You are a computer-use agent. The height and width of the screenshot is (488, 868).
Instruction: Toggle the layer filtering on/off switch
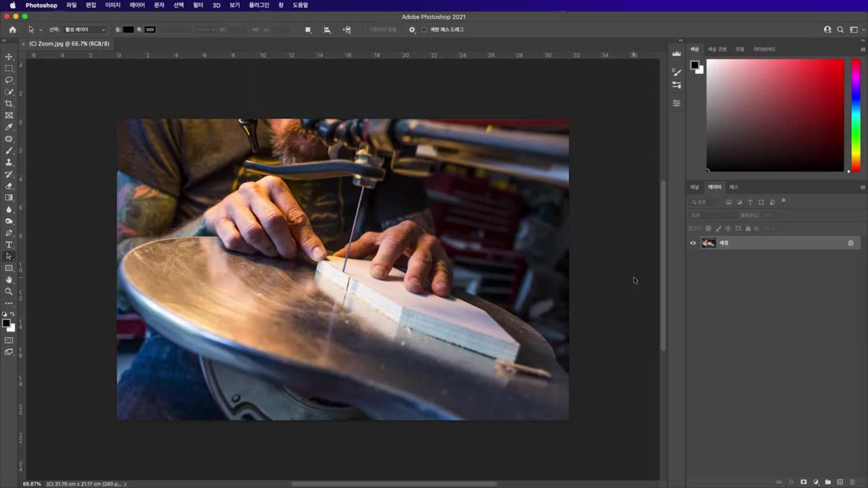783,201
